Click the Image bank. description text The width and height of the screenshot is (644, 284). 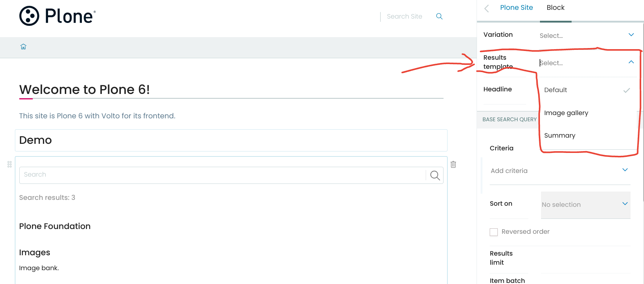[39, 268]
